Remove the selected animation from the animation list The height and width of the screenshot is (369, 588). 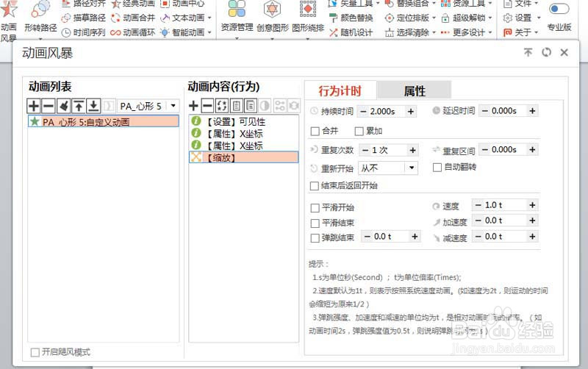pyautogui.click(x=49, y=106)
